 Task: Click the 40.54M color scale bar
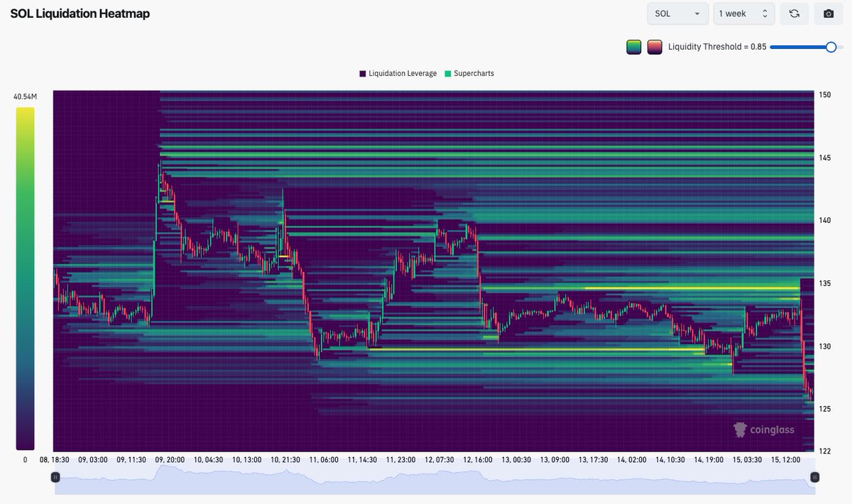pos(25,278)
